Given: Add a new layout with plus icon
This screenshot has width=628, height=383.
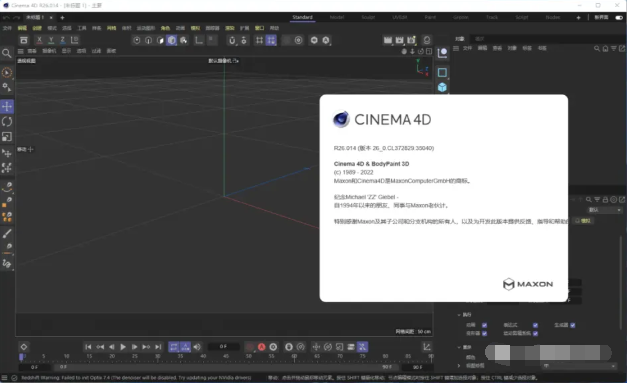Looking at the screenshot, I should click(578, 18).
